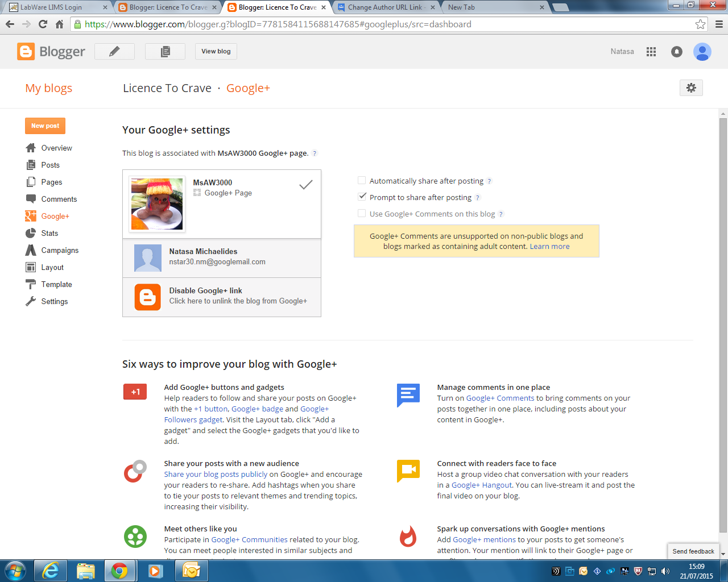
Task: Click the yellow video hangout icon
Action: (x=408, y=471)
